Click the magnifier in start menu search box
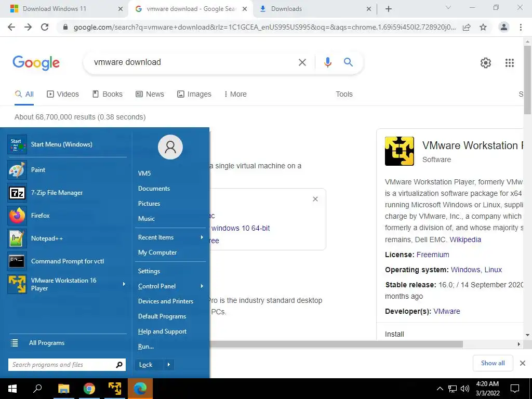 pyautogui.click(x=119, y=365)
